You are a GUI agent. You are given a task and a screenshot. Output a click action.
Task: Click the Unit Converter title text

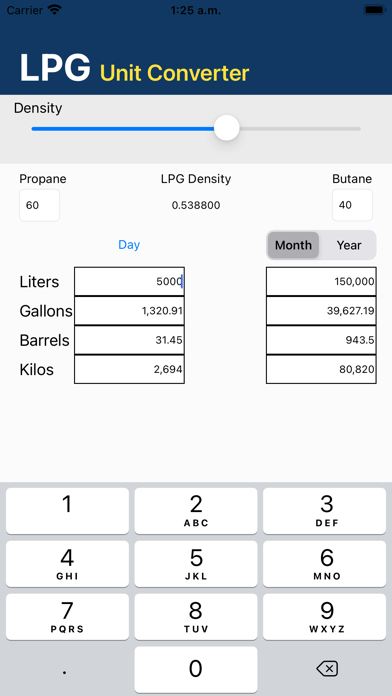(x=174, y=73)
